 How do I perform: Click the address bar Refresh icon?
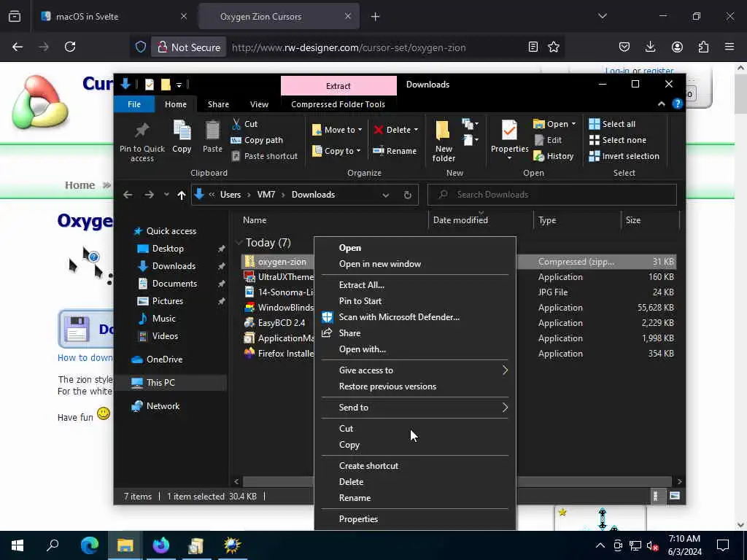pyautogui.click(x=407, y=195)
